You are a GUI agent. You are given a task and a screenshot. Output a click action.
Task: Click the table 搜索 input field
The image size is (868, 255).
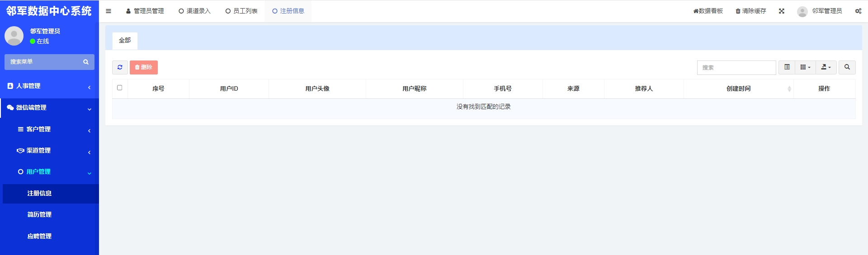point(736,68)
